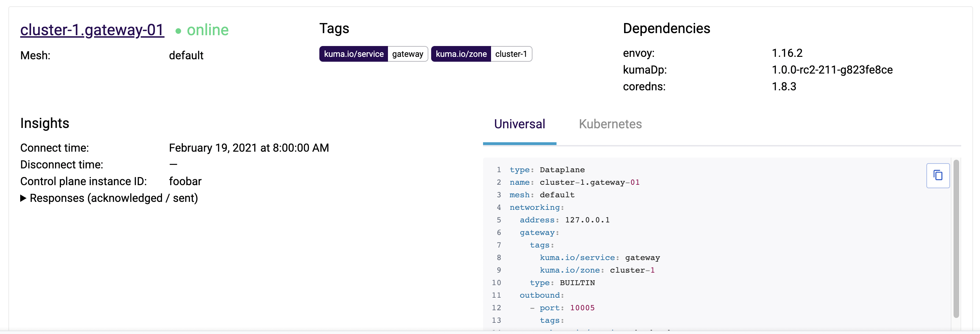Viewport: 980px width, 334px height.
Task: Select the Universal tab
Action: [519, 124]
